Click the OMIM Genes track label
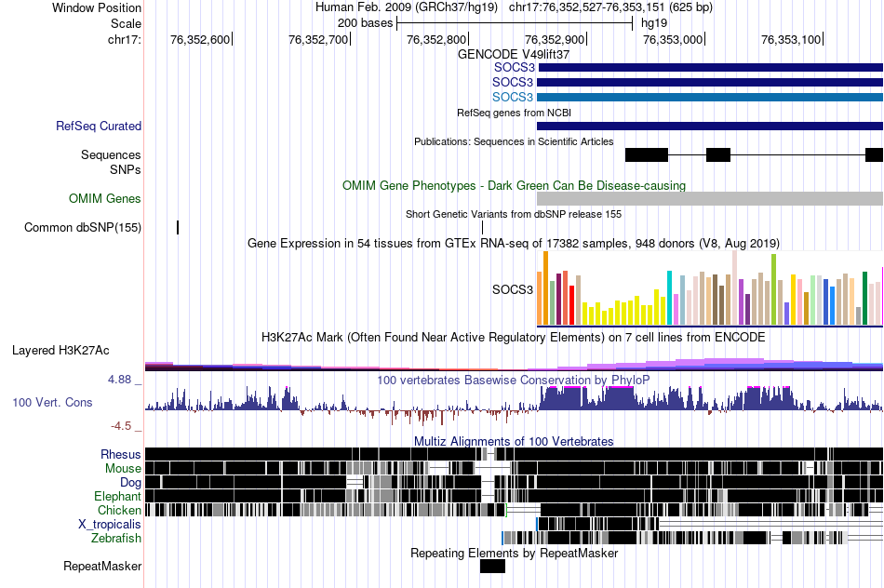Screen dimensions: 884x588 pos(105,198)
